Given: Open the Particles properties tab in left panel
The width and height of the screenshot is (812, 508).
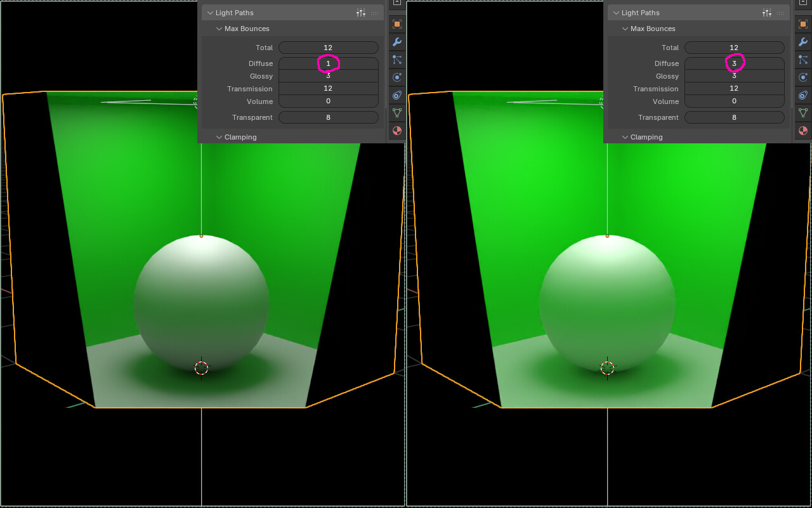Looking at the screenshot, I should (x=397, y=60).
